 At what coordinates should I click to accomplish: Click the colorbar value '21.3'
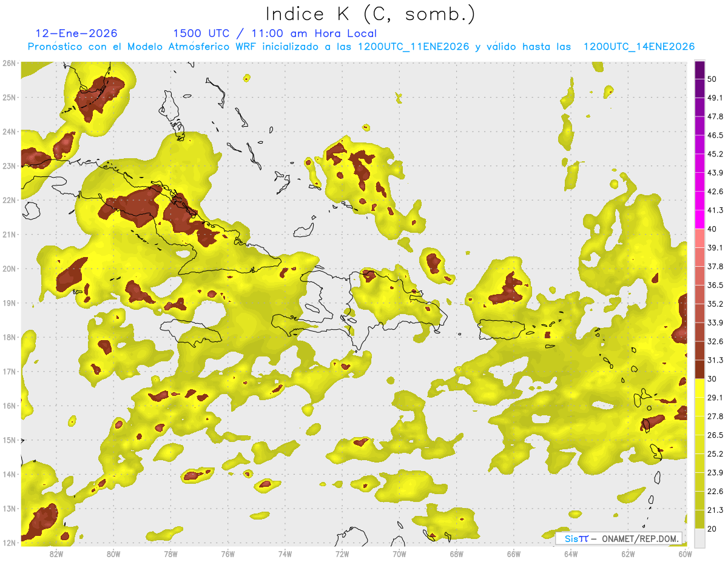[x=715, y=510]
